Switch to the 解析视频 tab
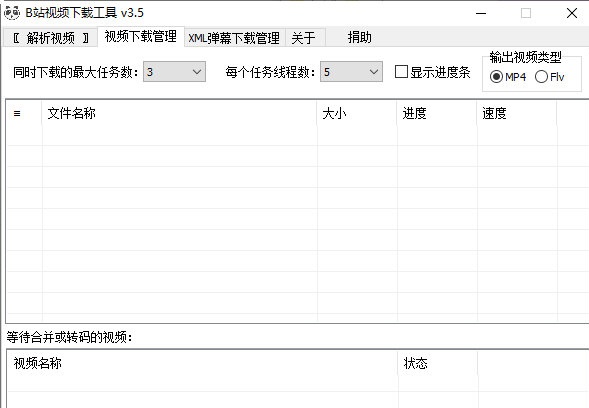The width and height of the screenshot is (589, 408). [x=51, y=38]
